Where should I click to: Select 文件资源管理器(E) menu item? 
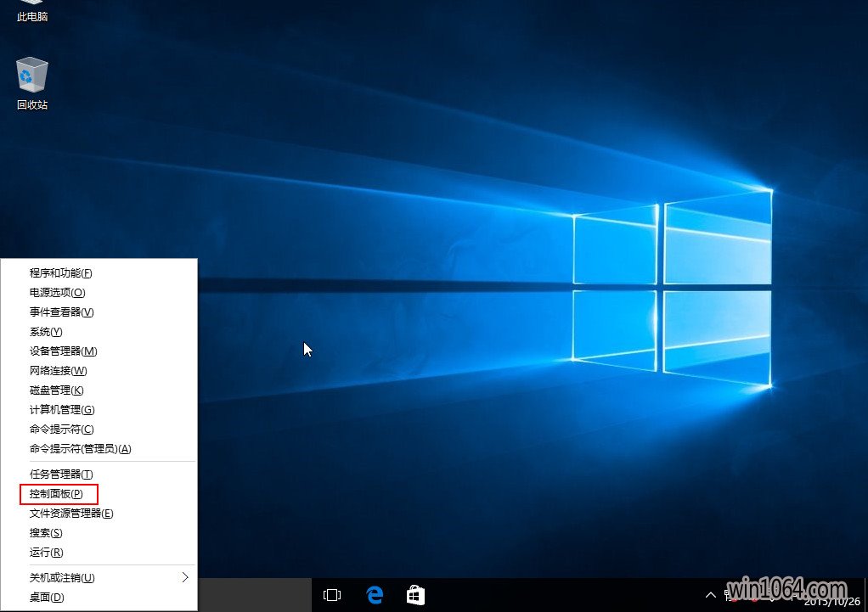[x=99, y=514]
